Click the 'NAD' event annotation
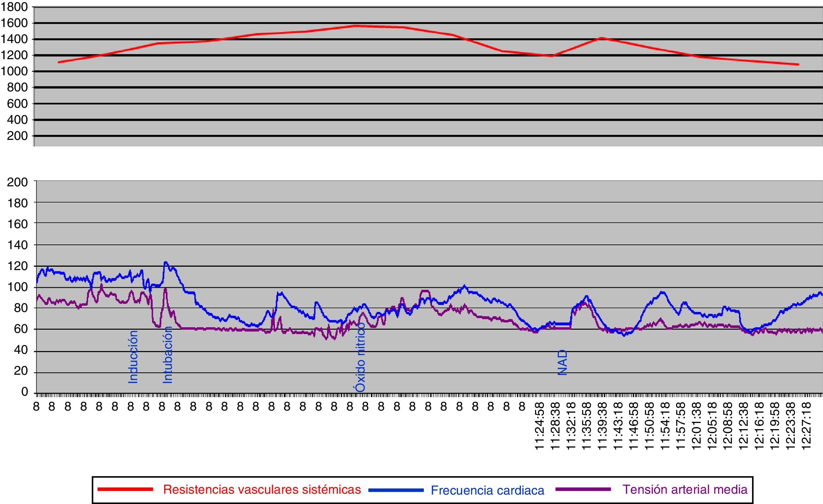The image size is (823, 504). (x=563, y=363)
